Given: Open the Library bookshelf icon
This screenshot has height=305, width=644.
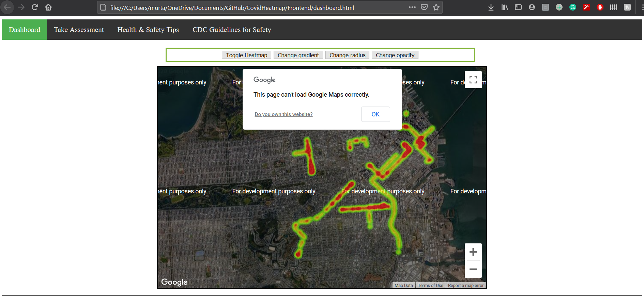Looking at the screenshot, I should 505,7.
